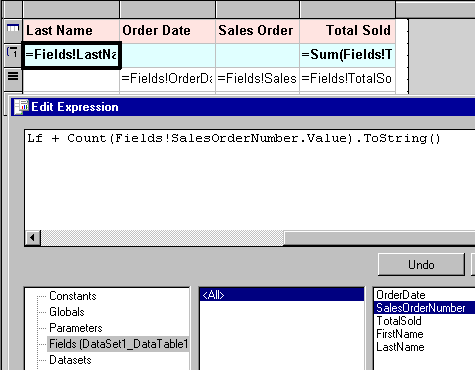The height and width of the screenshot is (370, 475).
Task: Select the =Fields!LastNa group cell
Action: click(71, 55)
